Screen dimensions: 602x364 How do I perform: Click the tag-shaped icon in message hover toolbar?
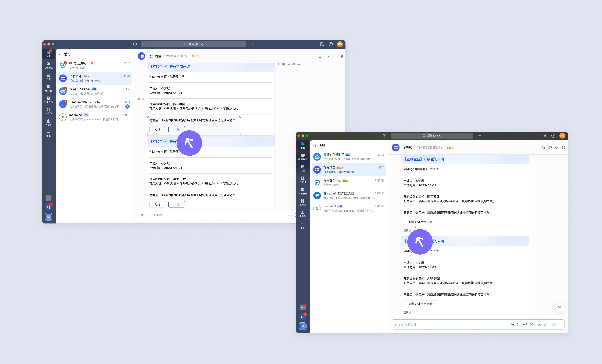[294, 64]
